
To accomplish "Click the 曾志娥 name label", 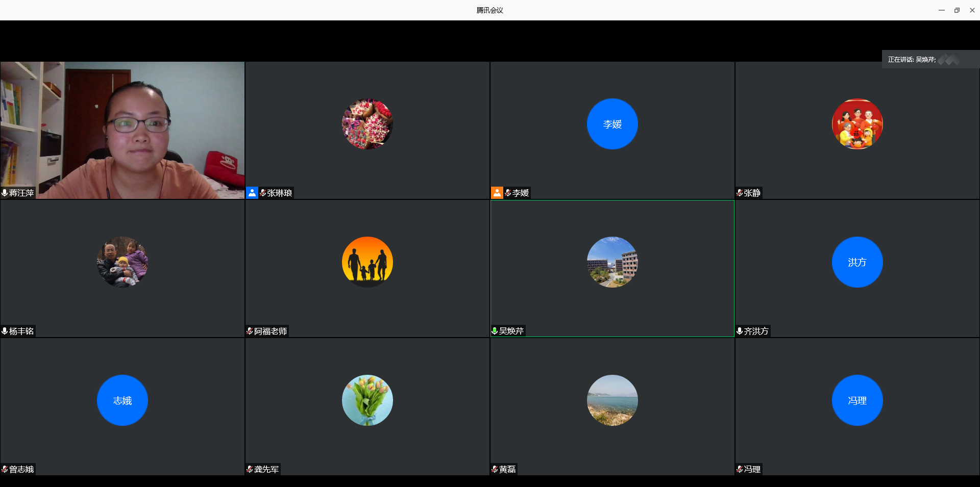I will [x=21, y=469].
